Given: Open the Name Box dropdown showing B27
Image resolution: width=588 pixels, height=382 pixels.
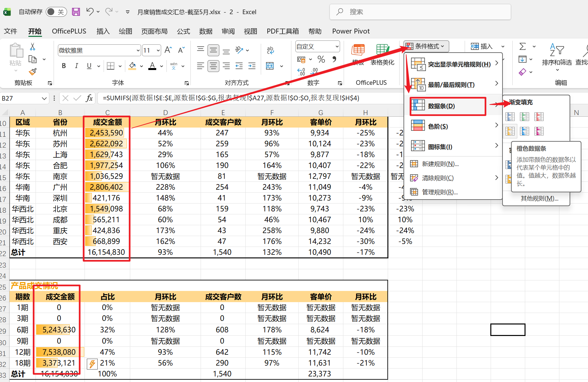Looking at the screenshot, I should [x=45, y=98].
